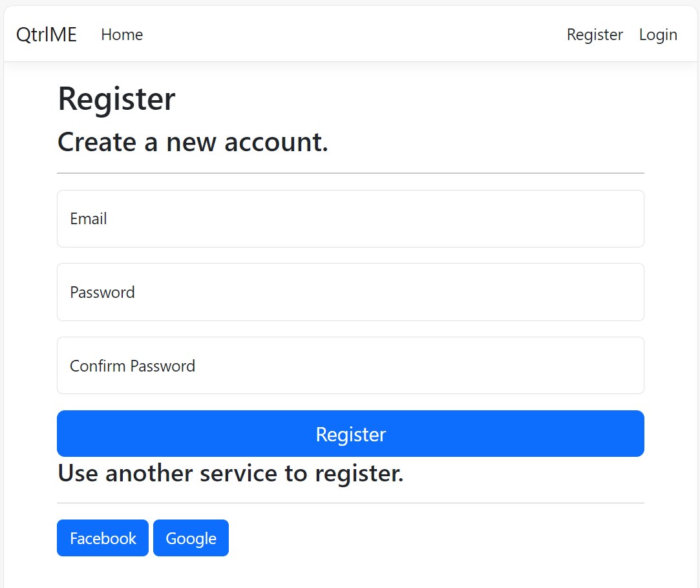Screen dimensions: 700x588
Task: Click the "Create a new account." subheading
Action: (x=193, y=142)
